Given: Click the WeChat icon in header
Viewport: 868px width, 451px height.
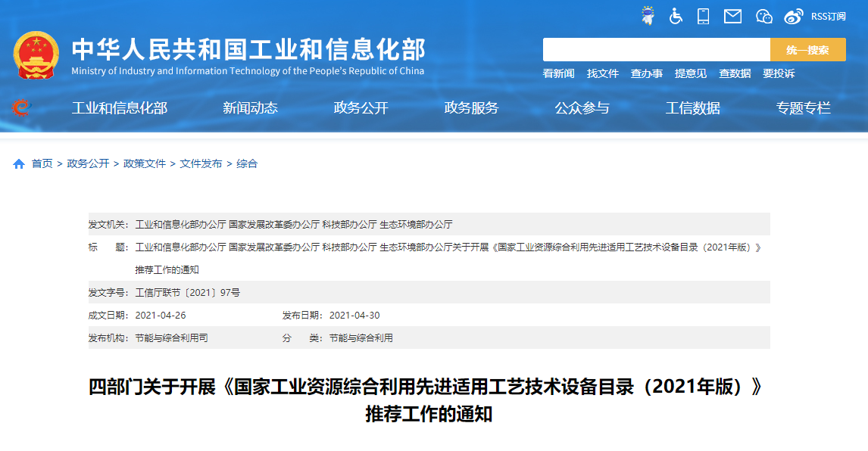Looking at the screenshot, I should coord(764,16).
